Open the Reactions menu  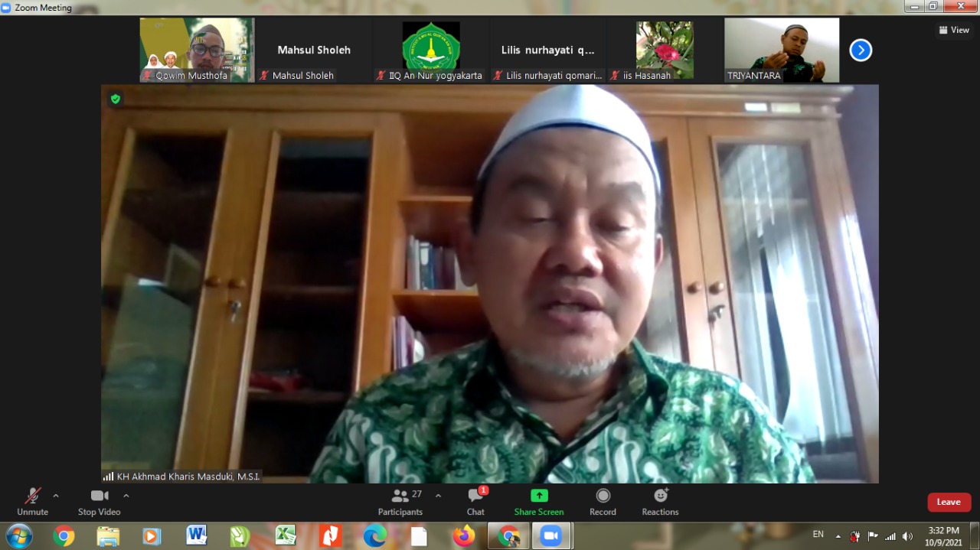[x=660, y=501]
